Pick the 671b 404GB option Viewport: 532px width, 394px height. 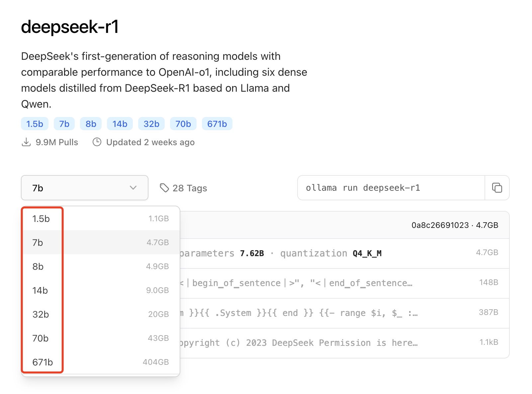click(101, 362)
